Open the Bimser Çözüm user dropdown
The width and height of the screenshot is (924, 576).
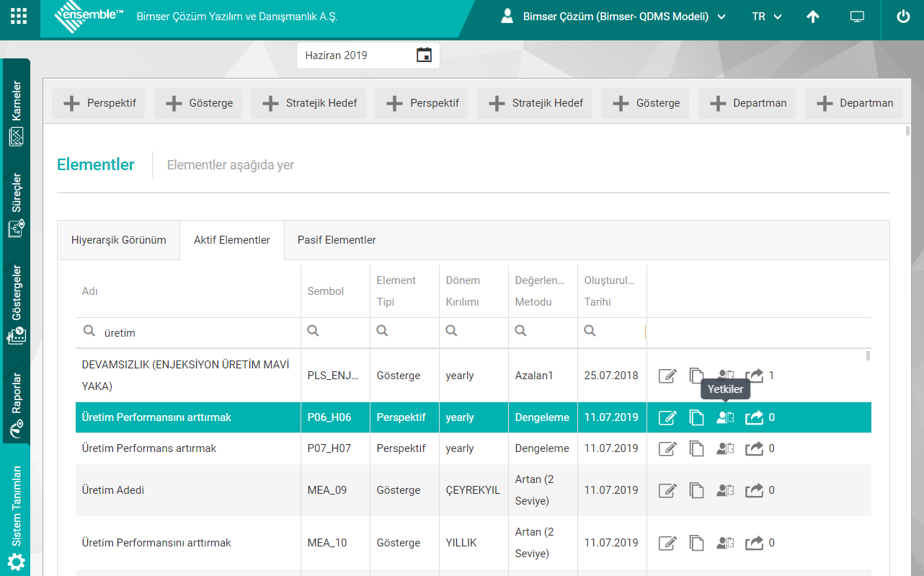[613, 17]
